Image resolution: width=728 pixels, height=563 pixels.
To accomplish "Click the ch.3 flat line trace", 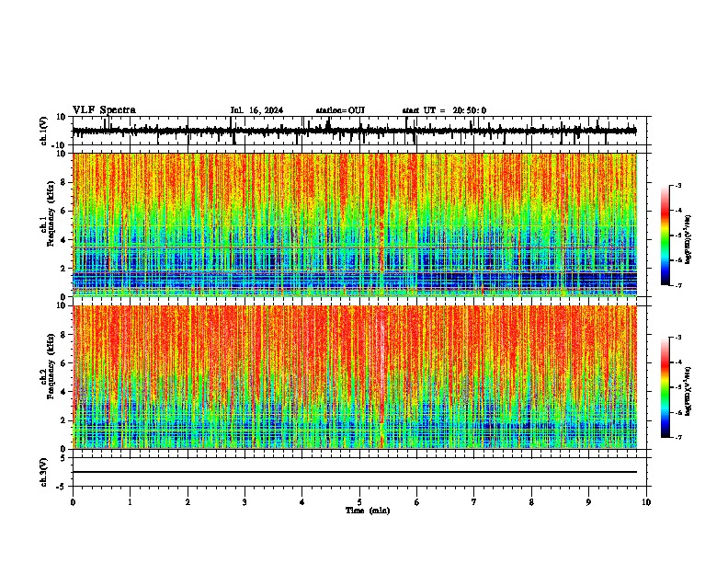I will (x=355, y=472).
